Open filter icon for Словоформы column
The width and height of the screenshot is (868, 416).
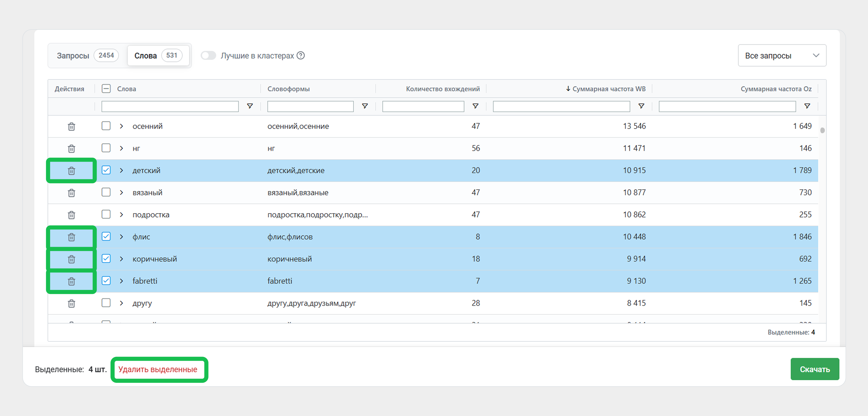point(365,106)
